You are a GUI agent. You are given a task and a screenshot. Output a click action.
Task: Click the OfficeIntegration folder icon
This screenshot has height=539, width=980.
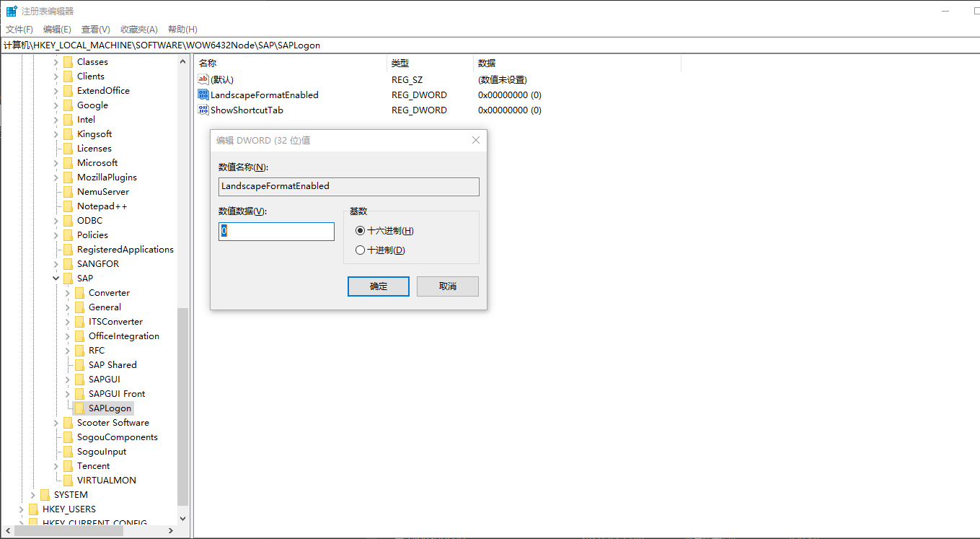[79, 336]
